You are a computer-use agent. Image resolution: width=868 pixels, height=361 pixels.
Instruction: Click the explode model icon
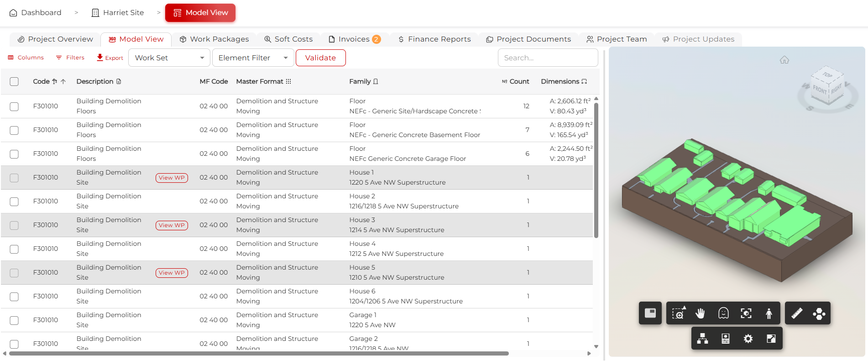coord(819,313)
